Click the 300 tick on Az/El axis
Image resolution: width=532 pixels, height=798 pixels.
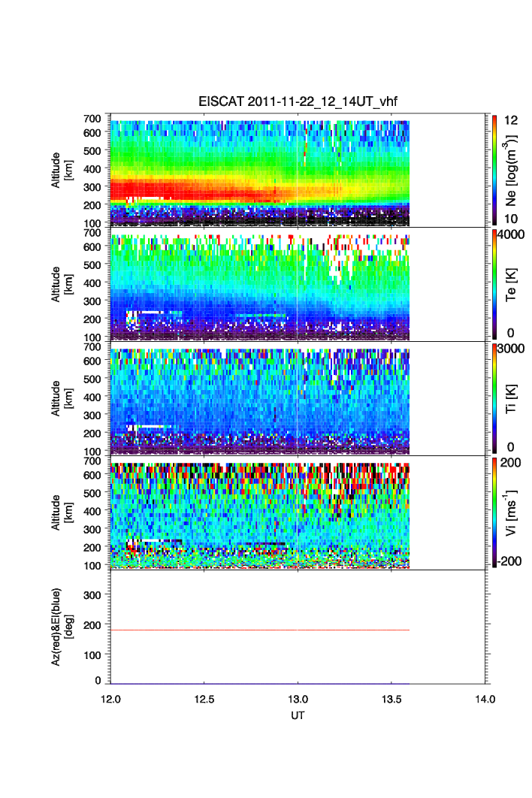coord(92,595)
